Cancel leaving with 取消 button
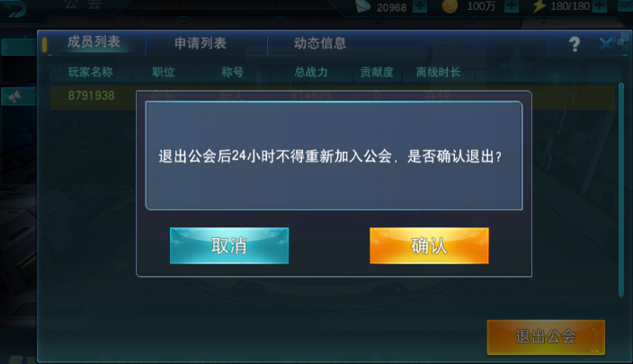The image size is (633, 364). (229, 245)
